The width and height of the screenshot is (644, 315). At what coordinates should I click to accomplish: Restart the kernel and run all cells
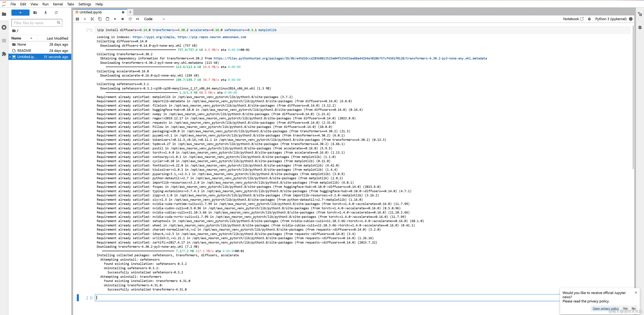tap(138, 19)
